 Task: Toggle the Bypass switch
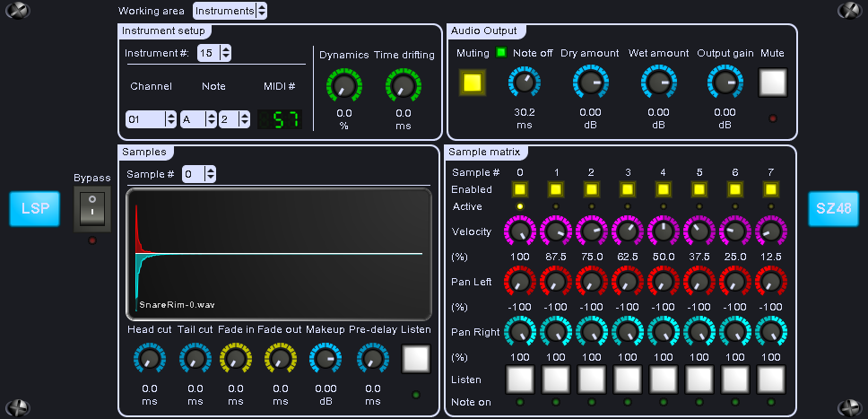[x=91, y=210]
